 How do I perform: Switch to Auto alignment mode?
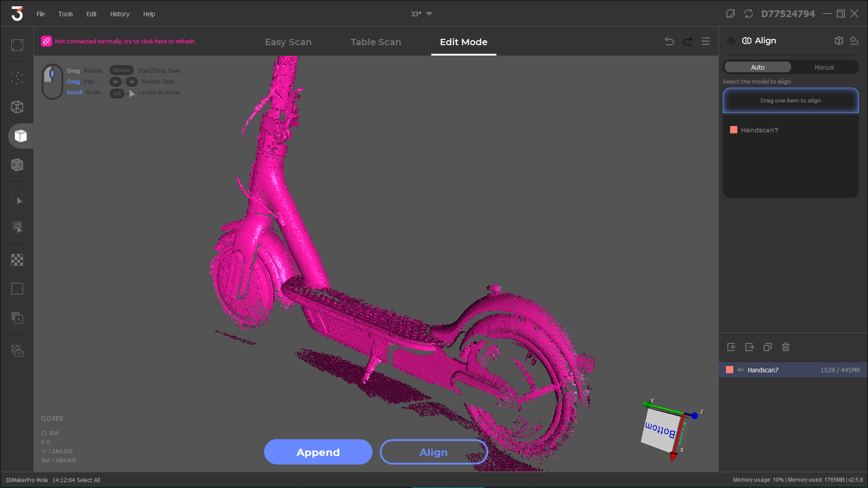tap(758, 67)
